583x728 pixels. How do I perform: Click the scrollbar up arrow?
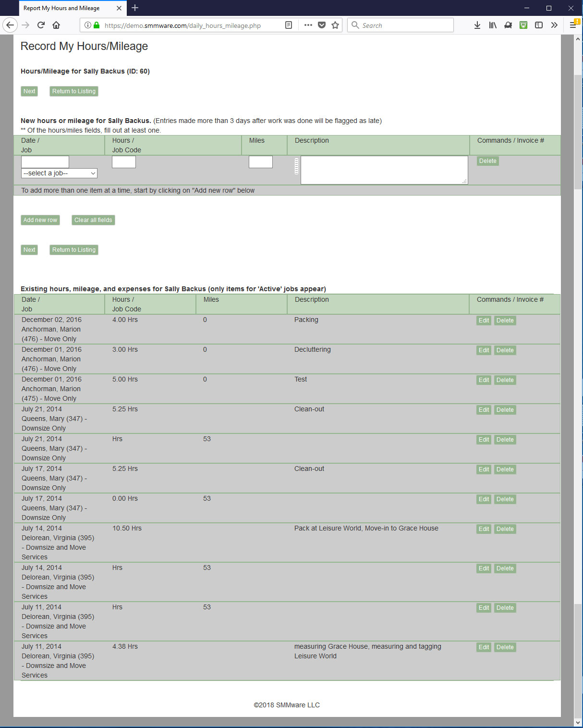[578, 39]
